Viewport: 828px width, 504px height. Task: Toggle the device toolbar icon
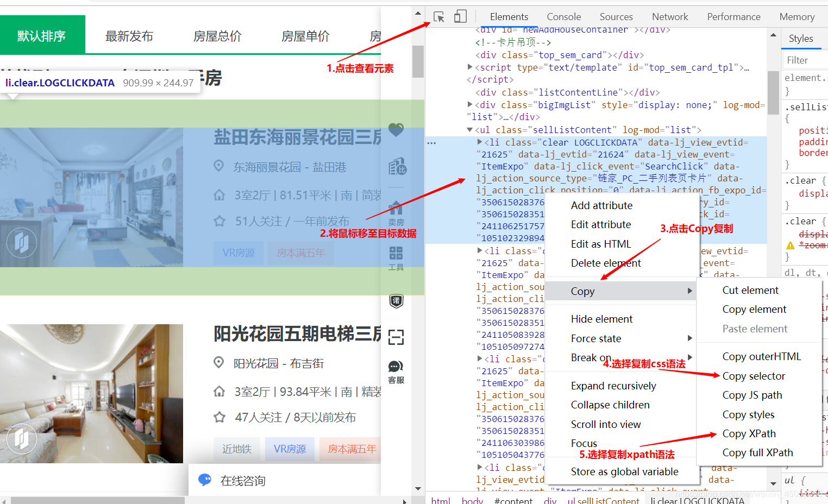[460, 17]
